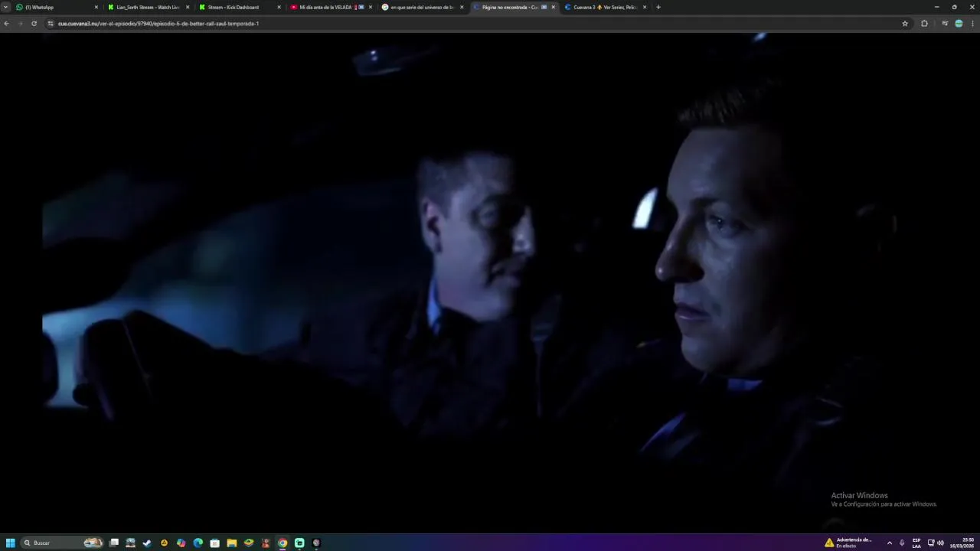Bookmark this page with the star
Screen dimensions: 980x551
(905, 24)
